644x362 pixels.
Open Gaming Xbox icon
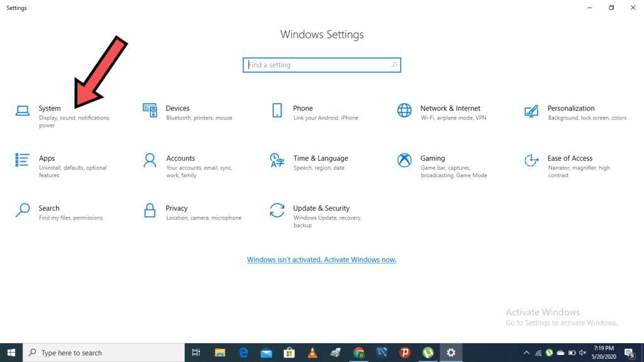(404, 160)
